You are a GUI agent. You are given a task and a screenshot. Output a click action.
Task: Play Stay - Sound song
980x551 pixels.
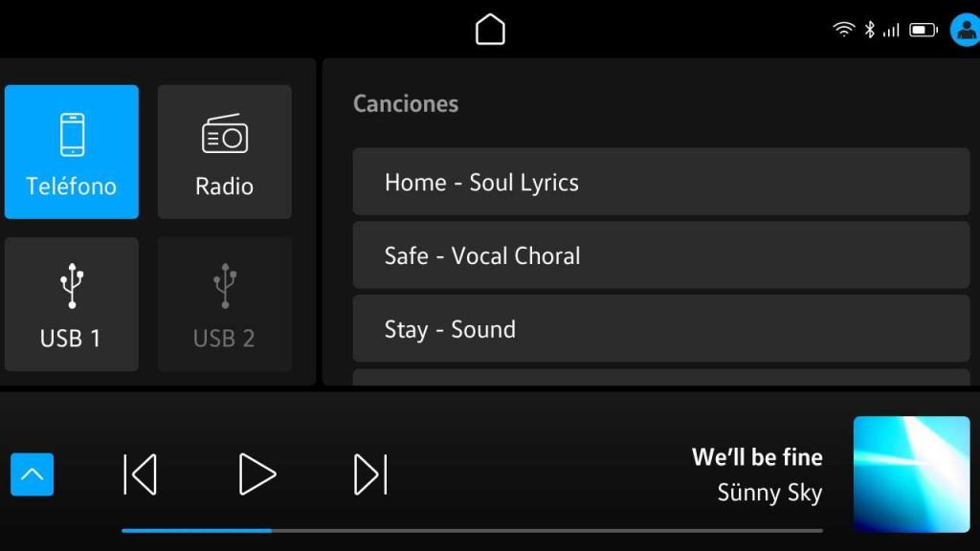661,329
